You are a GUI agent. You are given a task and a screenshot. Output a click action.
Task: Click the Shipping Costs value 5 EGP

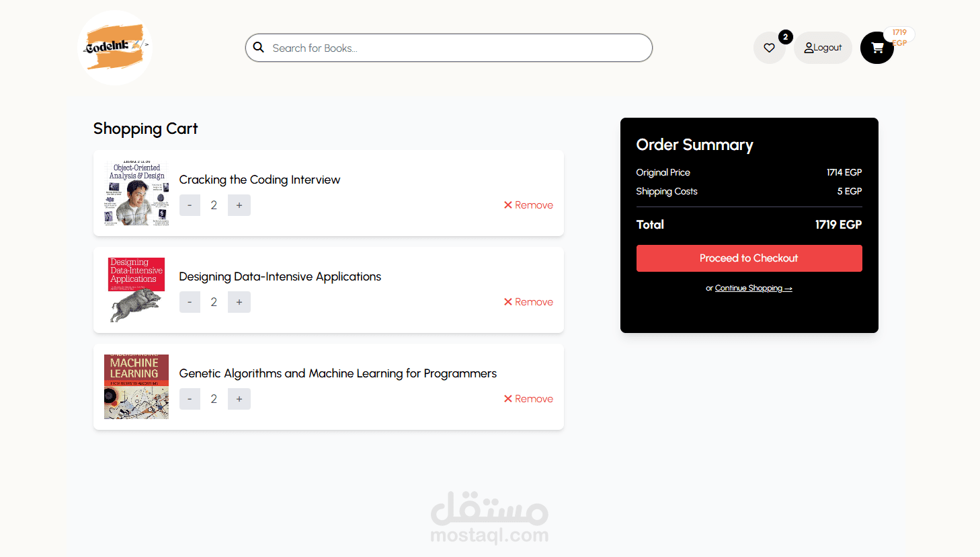click(x=850, y=191)
